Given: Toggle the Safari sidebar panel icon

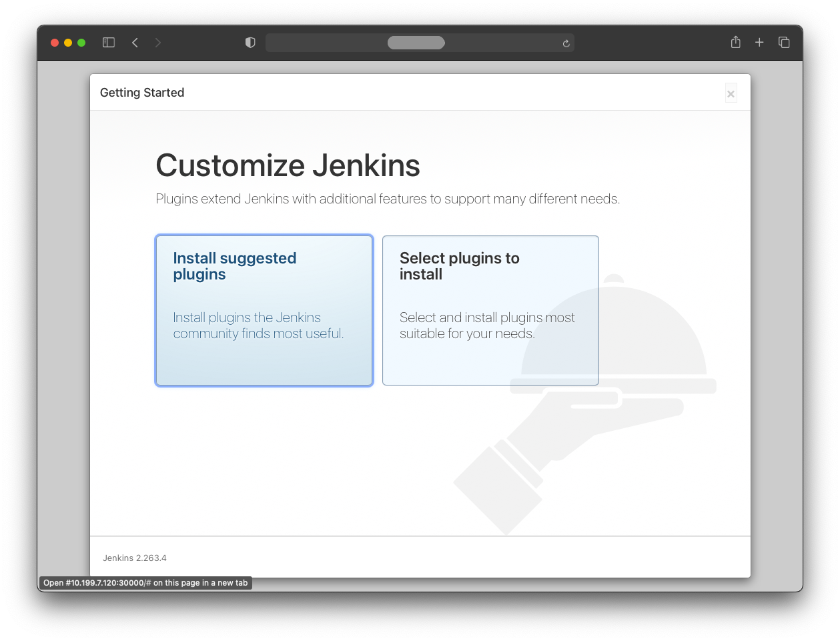Looking at the screenshot, I should click(109, 43).
